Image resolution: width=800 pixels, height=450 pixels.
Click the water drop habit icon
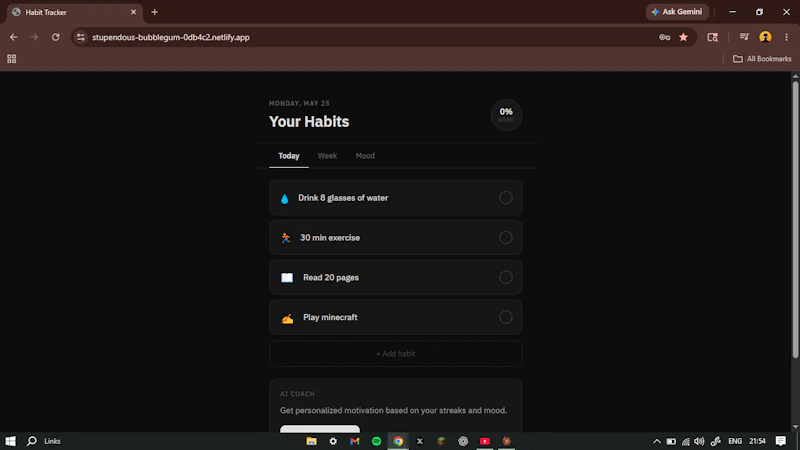[x=285, y=198]
